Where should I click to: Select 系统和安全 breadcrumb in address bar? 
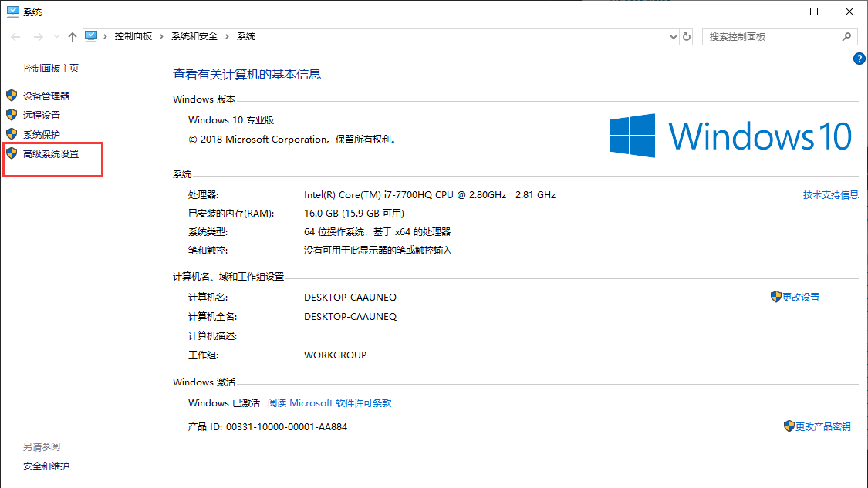pos(194,36)
